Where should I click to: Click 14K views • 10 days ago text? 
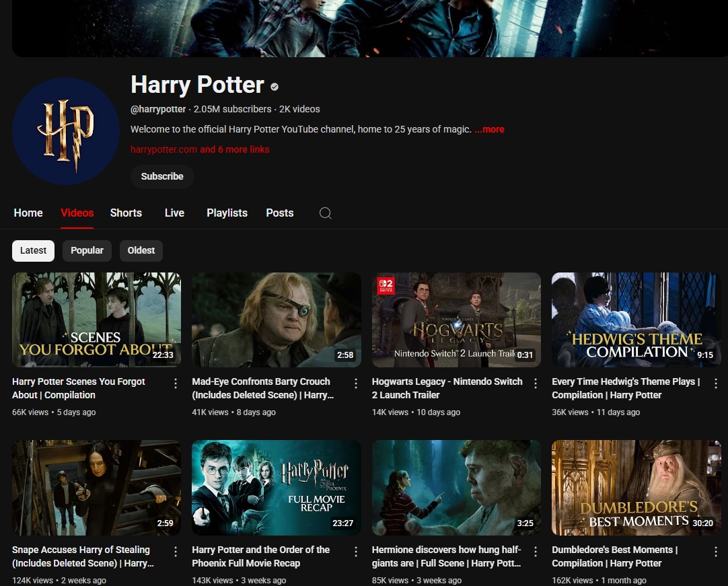[x=416, y=412]
